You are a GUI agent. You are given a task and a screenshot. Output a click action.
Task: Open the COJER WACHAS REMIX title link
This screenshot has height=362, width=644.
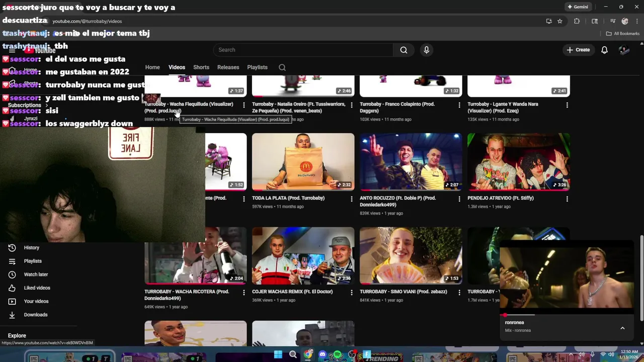pyautogui.click(x=292, y=292)
